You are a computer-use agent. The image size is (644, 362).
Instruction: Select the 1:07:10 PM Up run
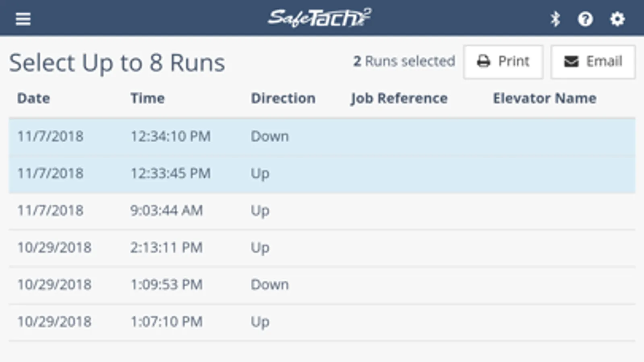[321, 321]
